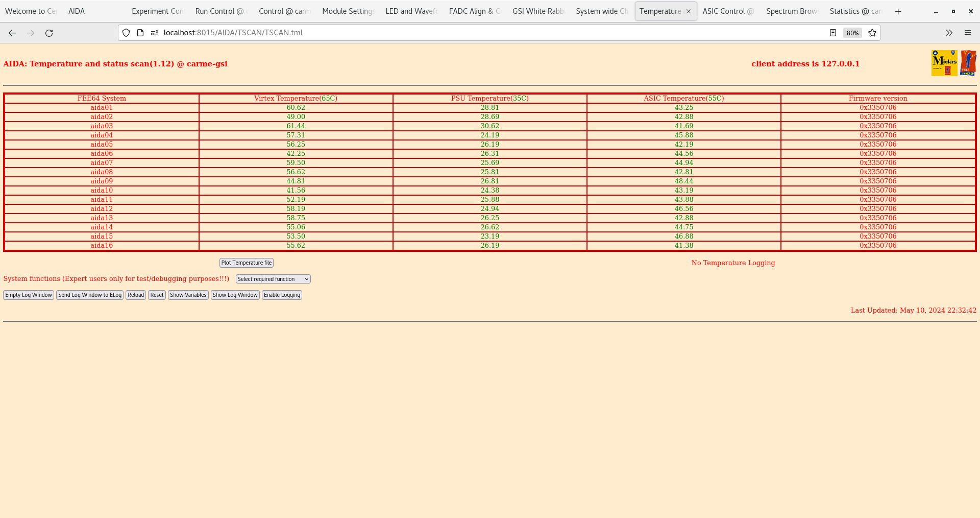Toggle reader view in the address bar

[833, 33]
